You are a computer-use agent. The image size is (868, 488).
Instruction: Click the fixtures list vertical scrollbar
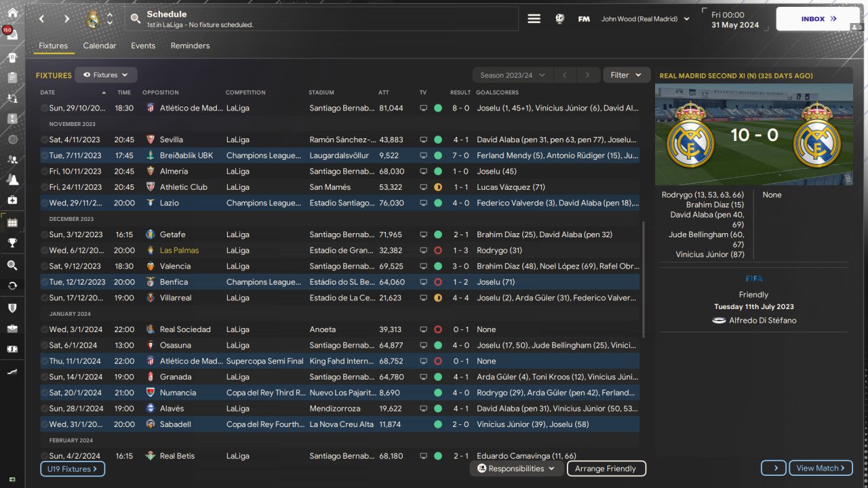(x=644, y=278)
